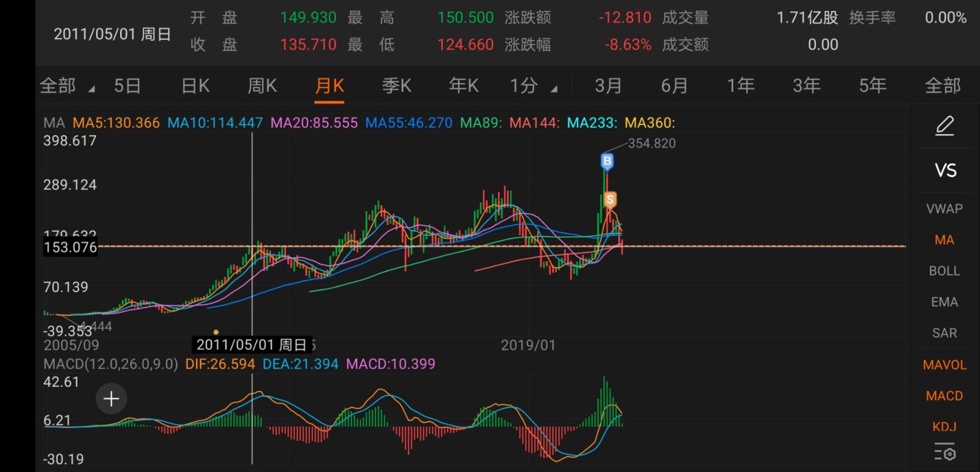Viewport: 980px width, 472px height.
Task: Tap the MACD(12.0,26.0,9.0) parameters label
Action: coord(111,364)
